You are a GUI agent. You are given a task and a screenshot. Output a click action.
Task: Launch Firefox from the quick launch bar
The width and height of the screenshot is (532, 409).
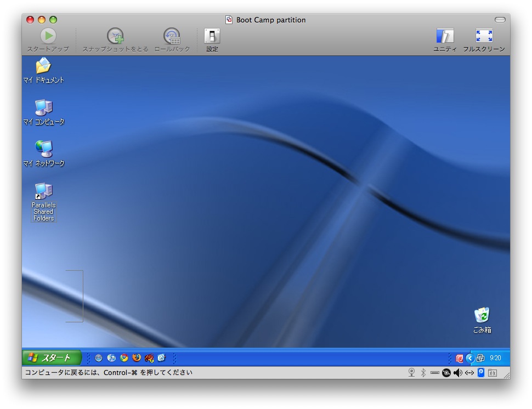pyautogui.click(x=137, y=358)
